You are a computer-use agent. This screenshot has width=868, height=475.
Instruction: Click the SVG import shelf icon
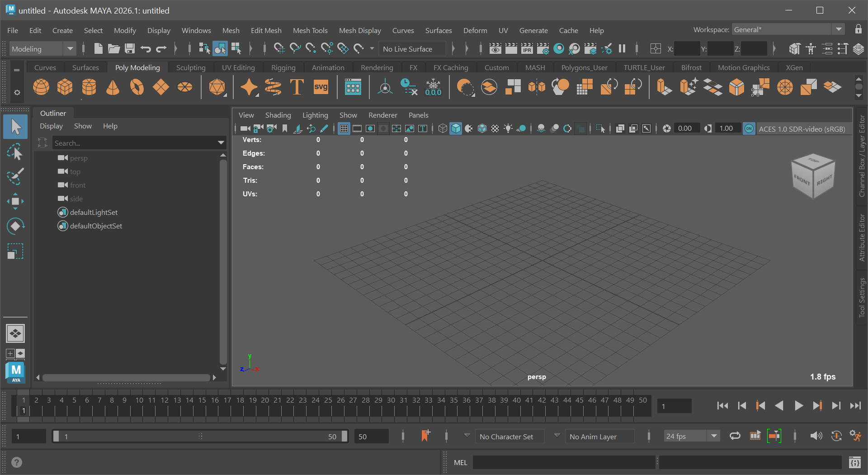tap(321, 87)
